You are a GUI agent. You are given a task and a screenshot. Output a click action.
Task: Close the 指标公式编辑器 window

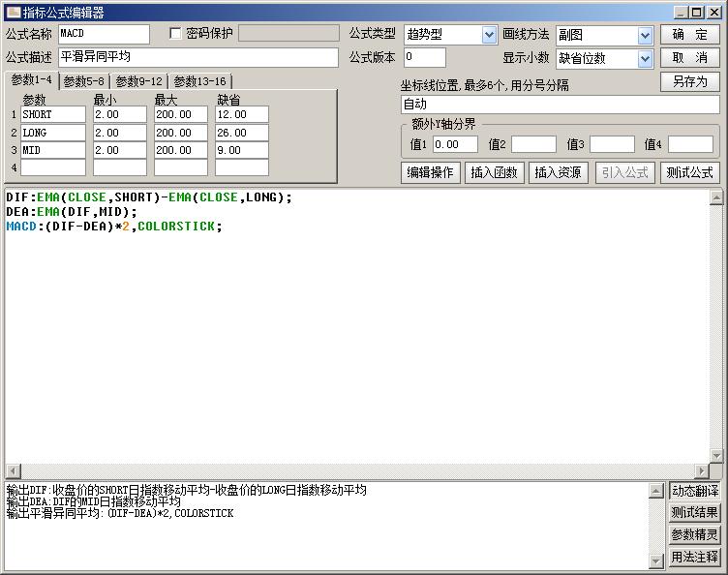[714, 13]
